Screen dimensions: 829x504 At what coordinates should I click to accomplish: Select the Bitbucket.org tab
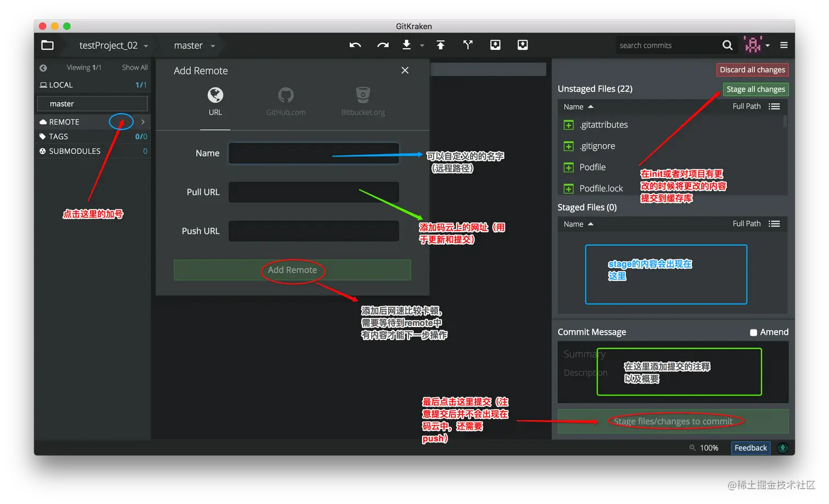pos(363,102)
